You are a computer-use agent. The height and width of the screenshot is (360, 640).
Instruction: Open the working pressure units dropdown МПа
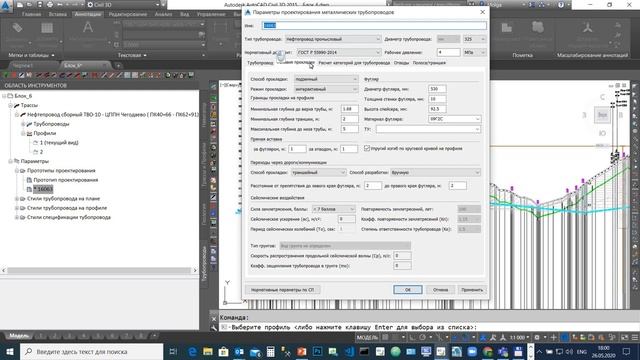pyautogui.click(x=474, y=52)
